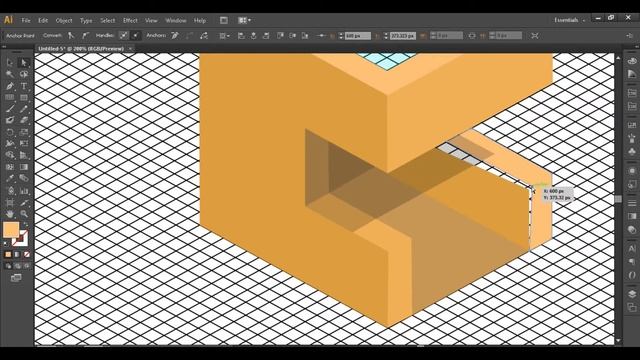Select the Artboard tool
The image size is (640, 360).
10,202
